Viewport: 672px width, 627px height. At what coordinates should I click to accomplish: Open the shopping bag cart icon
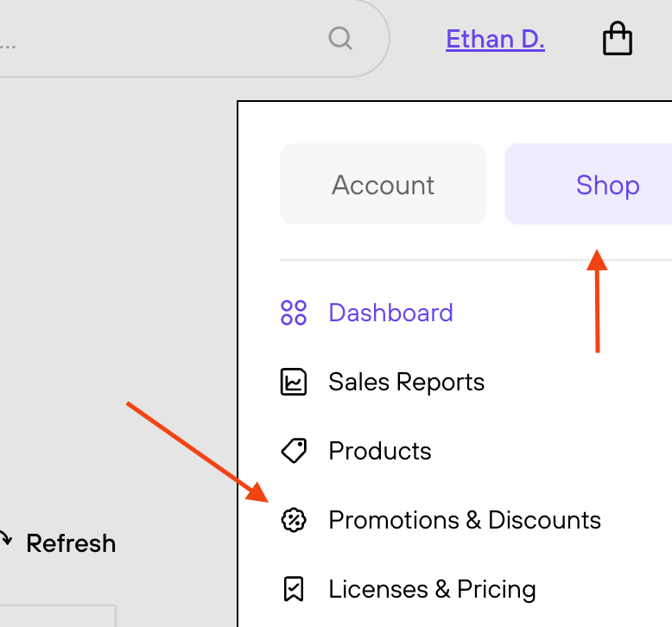617,38
